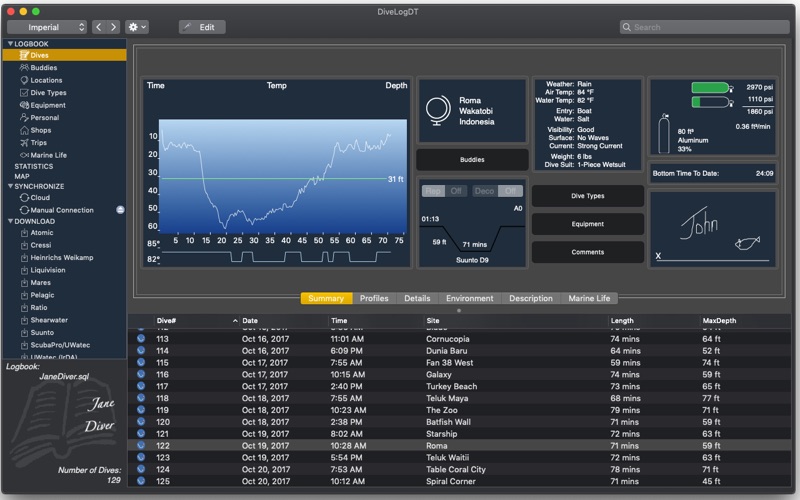
Task: Click the Locations pin icon
Action: pyautogui.click(x=24, y=80)
